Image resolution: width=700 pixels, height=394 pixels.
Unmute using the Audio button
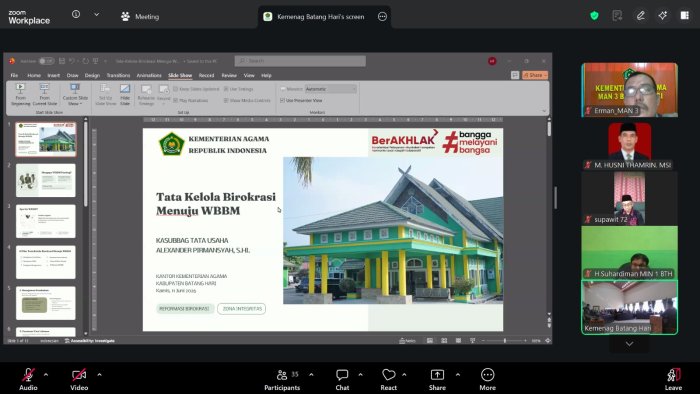[x=28, y=379]
